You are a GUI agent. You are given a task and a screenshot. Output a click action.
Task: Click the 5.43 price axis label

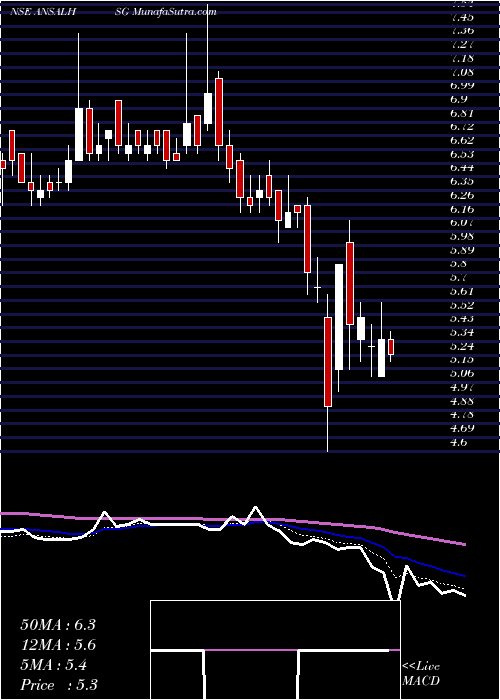pyautogui.click(x=462, y=319)
